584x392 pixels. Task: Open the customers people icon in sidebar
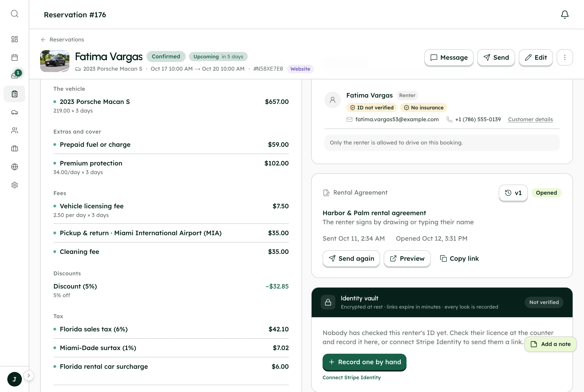pos(15,131)
